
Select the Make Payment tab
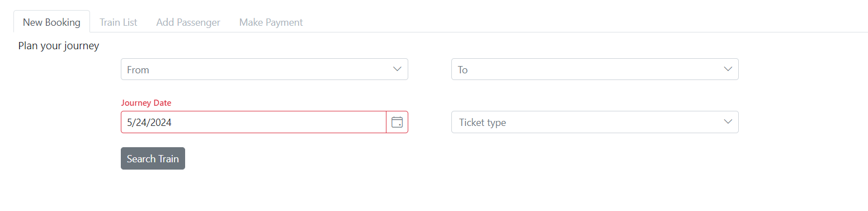271,22
